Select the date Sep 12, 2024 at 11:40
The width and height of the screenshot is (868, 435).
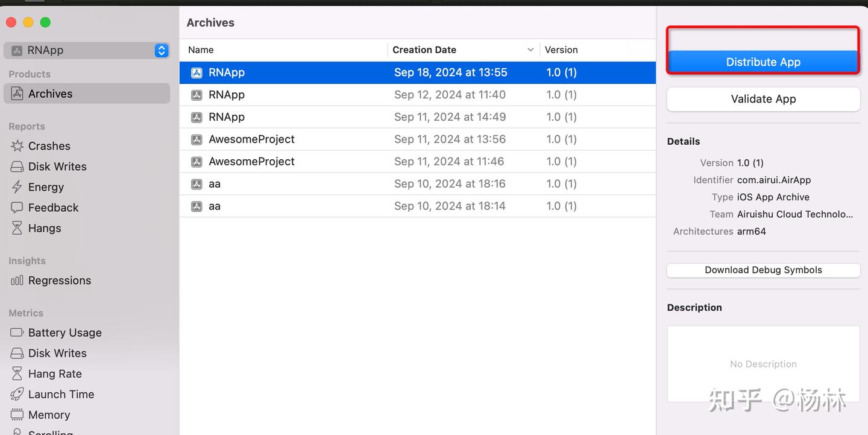(450, 95)
